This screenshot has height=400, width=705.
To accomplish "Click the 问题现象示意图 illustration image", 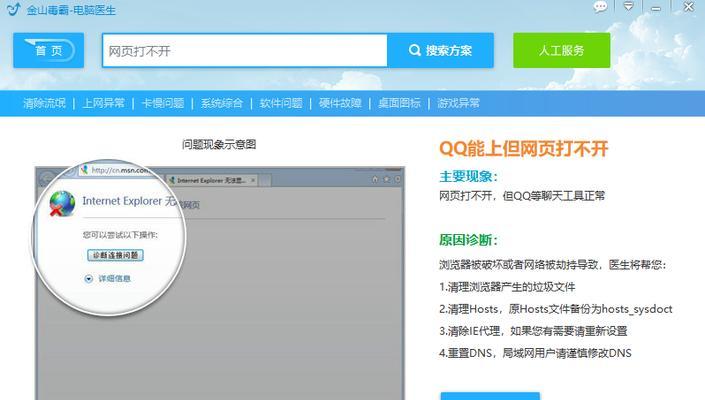I will coord(220,281).
